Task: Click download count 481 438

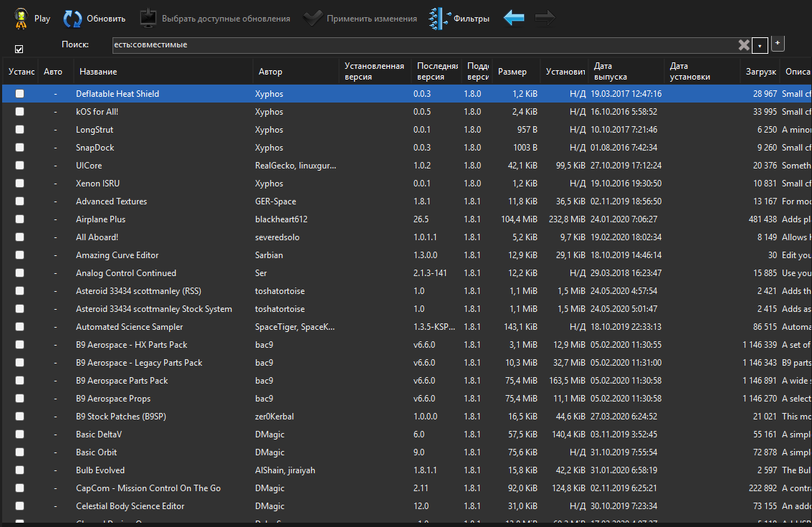Action: (763, 219)
